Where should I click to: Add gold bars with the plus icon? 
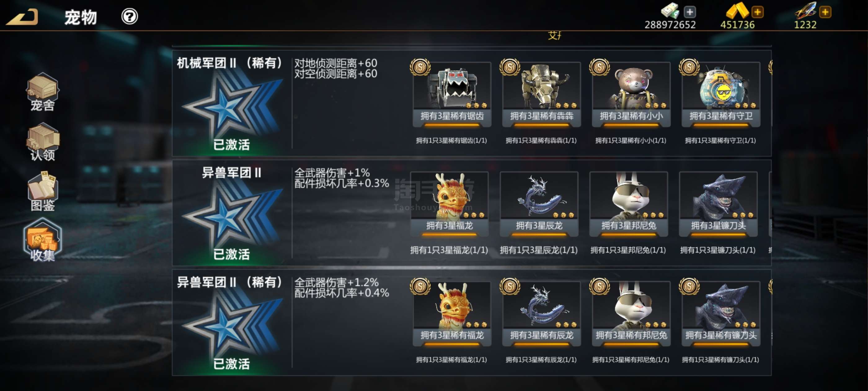(757, 12)
